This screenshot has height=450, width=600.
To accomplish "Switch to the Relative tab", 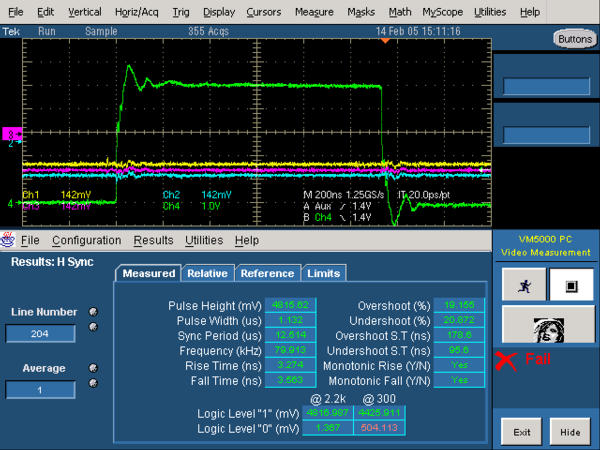I will tap(207, 273).
